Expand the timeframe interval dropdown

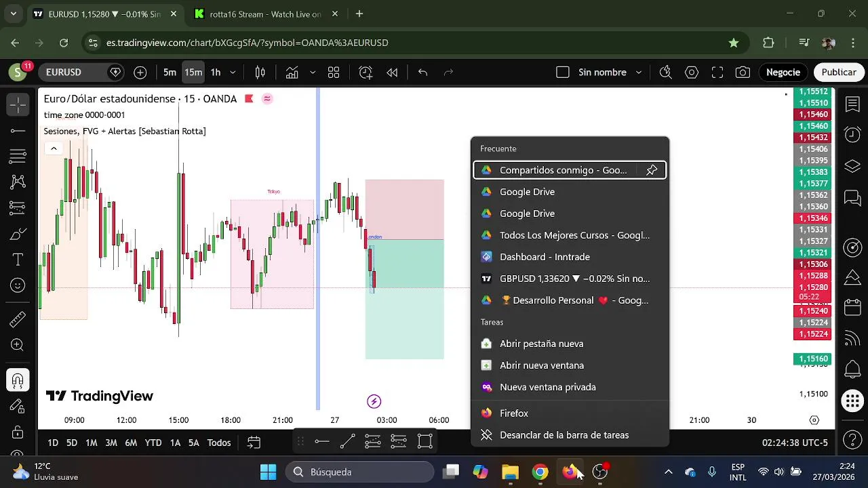click(233, 73)
